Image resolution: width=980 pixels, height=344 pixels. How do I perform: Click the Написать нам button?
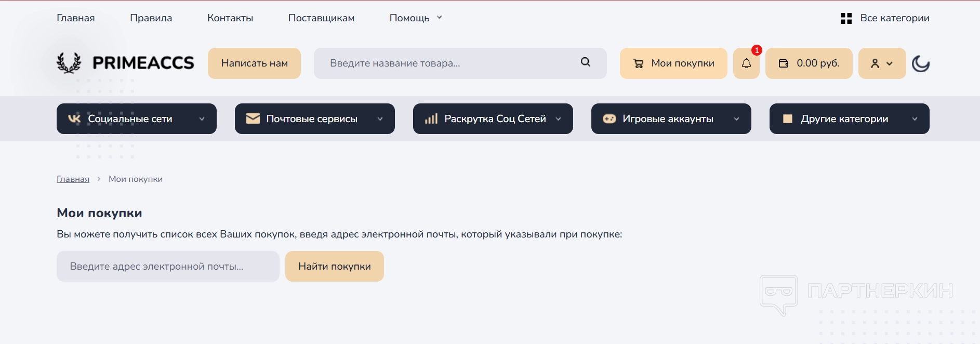click(254, 63)
